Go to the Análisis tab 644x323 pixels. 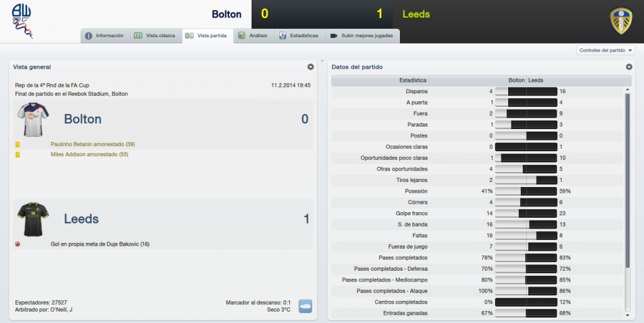pos(254,36)
